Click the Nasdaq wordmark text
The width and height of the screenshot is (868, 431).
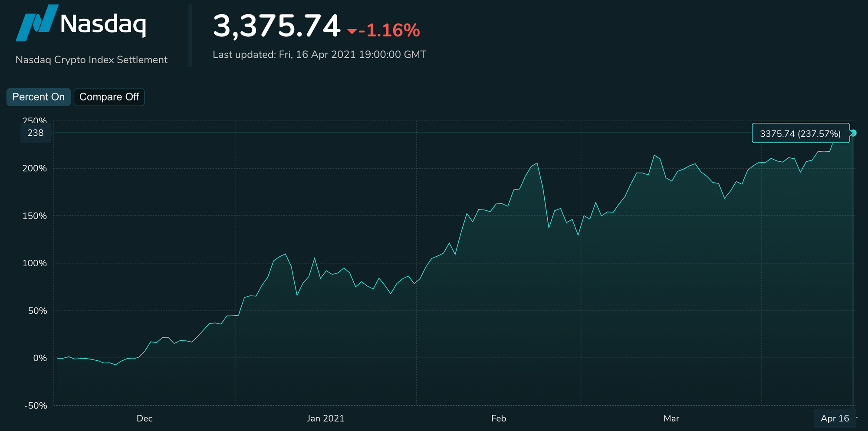coord(103,24)
